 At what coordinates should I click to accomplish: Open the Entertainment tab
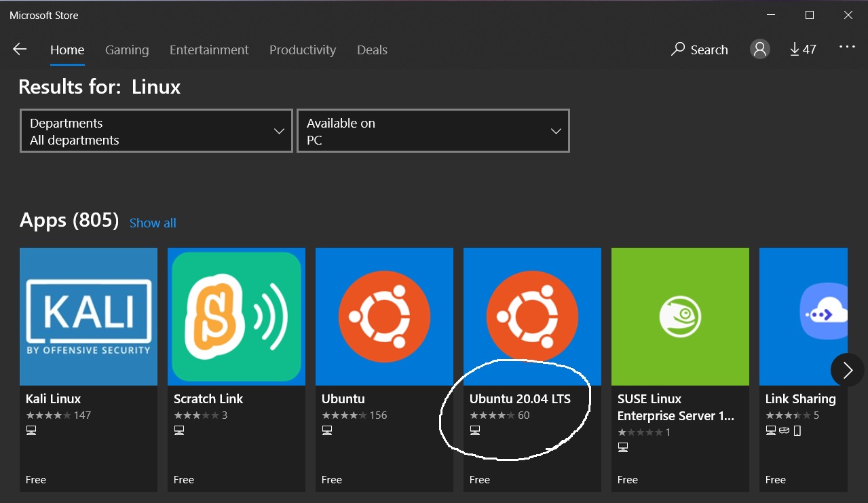pyautogui.click(x=209, y=50)
